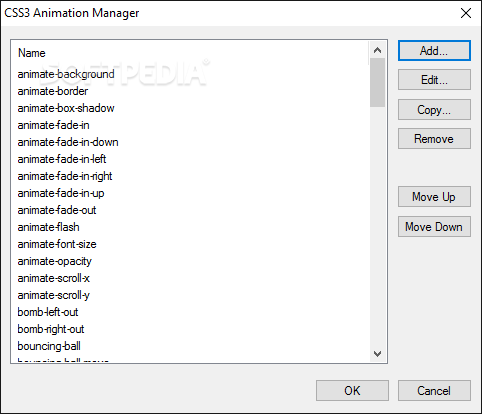Click the Copy... button
The height and width of the screenshot is (414, 482).
[x=434, y=109]
